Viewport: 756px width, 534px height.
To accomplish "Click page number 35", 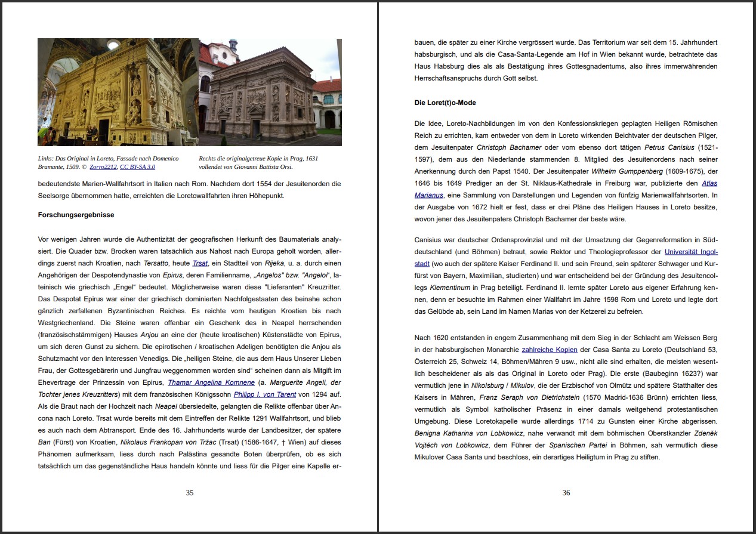I will tap(189, 493).
